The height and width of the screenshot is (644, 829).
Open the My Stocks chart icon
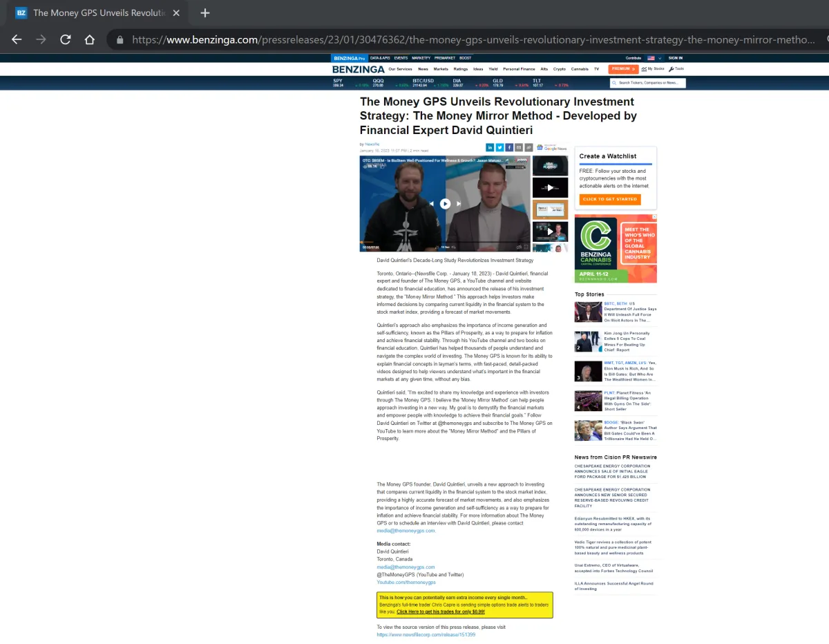pyautogui.click(x=644, y=69)
